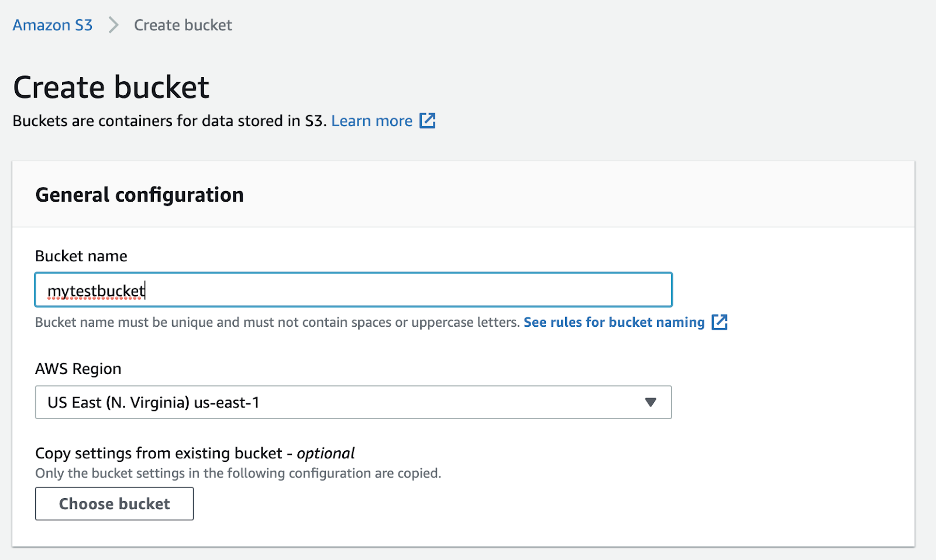Click the Bucket name label

(81, 256)
